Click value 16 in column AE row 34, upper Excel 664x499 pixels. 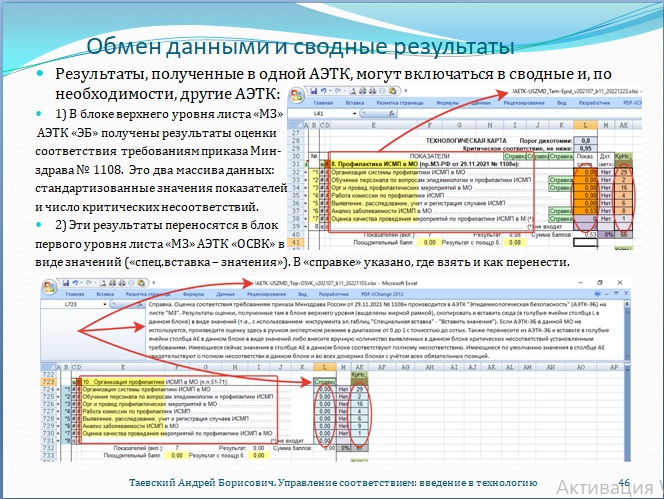623,188
